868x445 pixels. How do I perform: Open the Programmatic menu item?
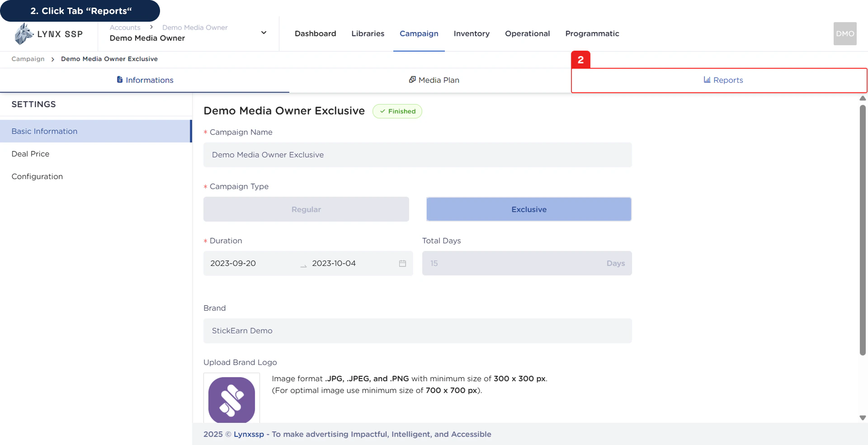point(592,33)
